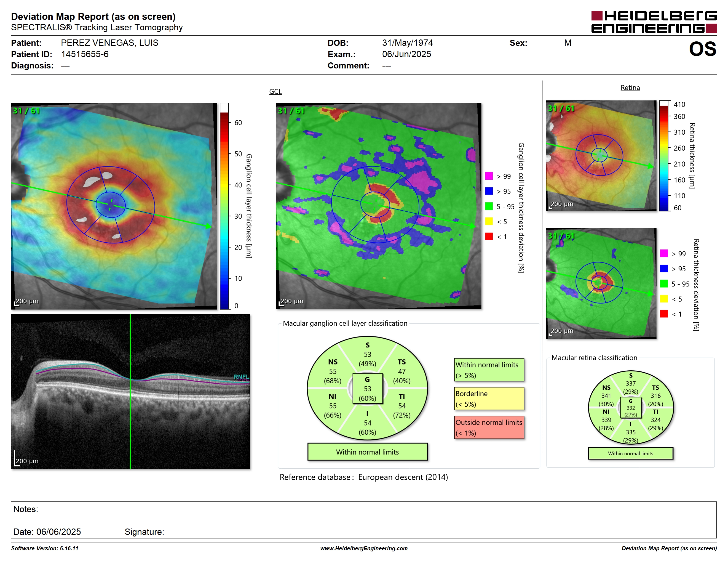Click the OCT B-scan cross-section image
This screenshot has width=728, height=563.
pyautogui.click(x=130, y=392)
